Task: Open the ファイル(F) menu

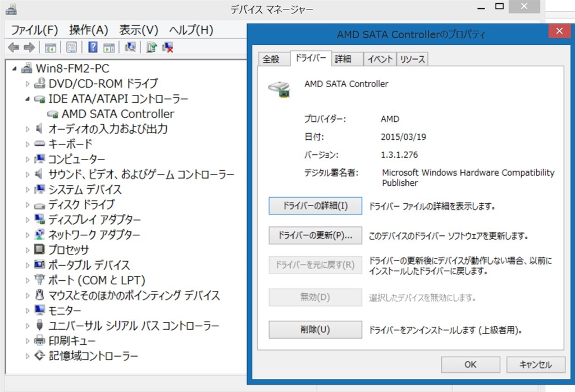Action: coord(34,30)
